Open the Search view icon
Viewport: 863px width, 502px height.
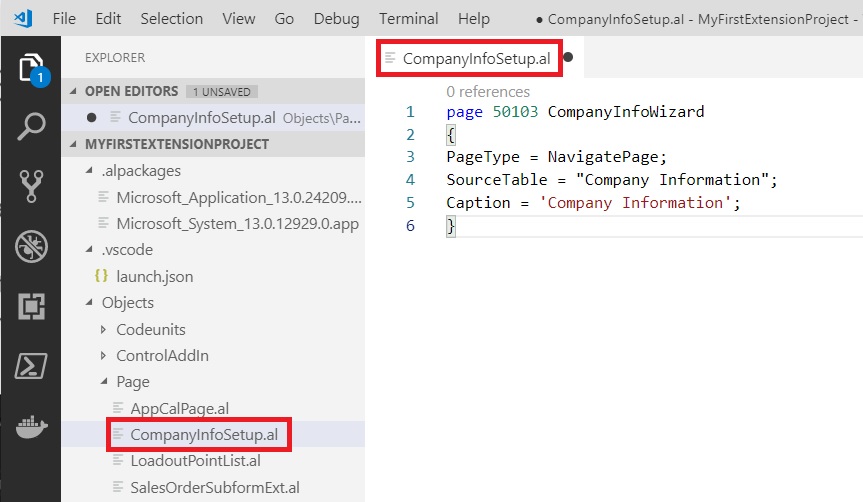point(30,127)
